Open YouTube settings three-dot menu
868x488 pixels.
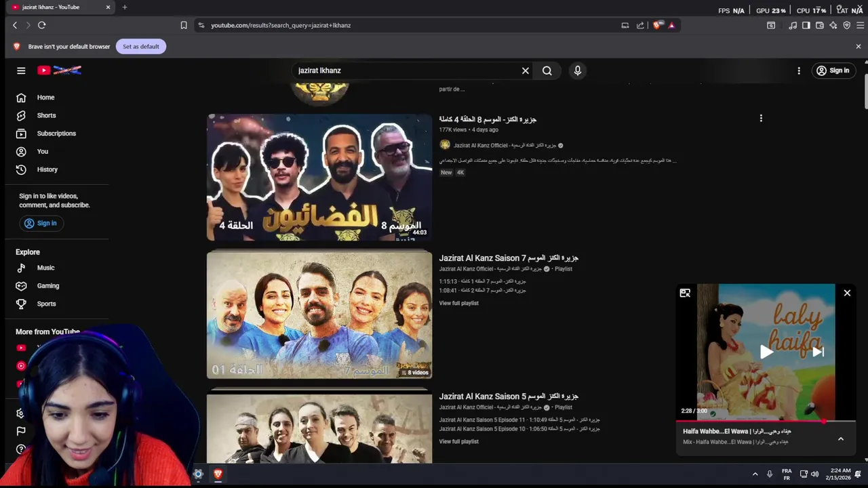[799, 70]
